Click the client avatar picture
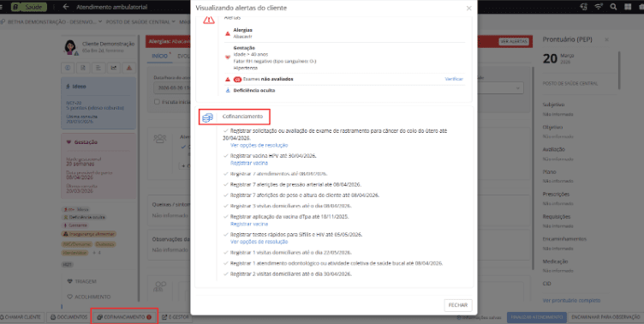Image resolution: width=644 pixels, height=324 pixels. click(x=70, y=47)
